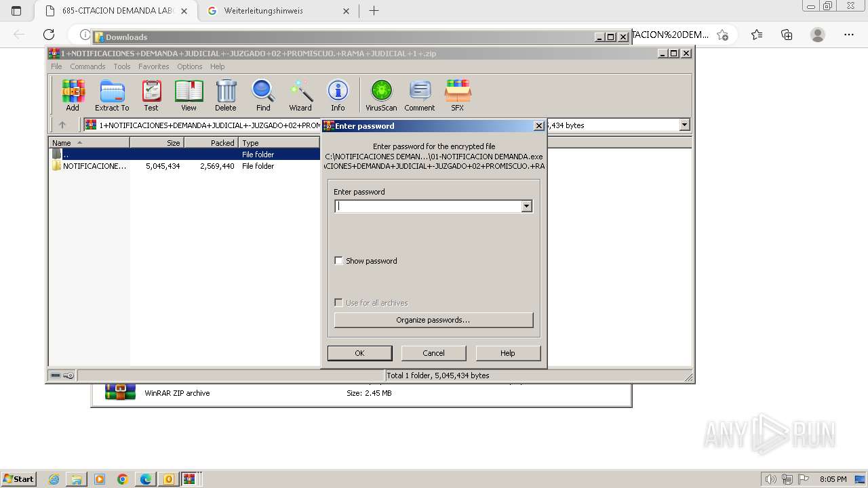Run VirusScan from the toolbar
The image size is (868, 488).
tap(381, 95)
